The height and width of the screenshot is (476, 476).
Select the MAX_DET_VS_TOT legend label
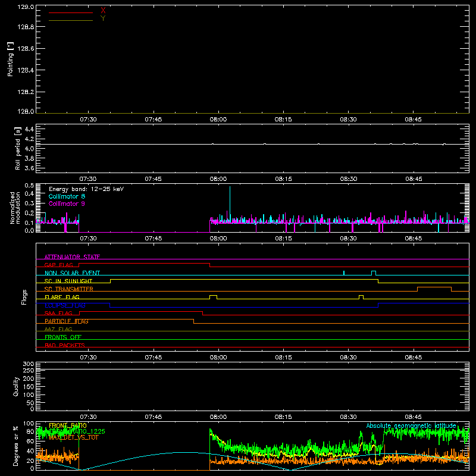[74, 437]
